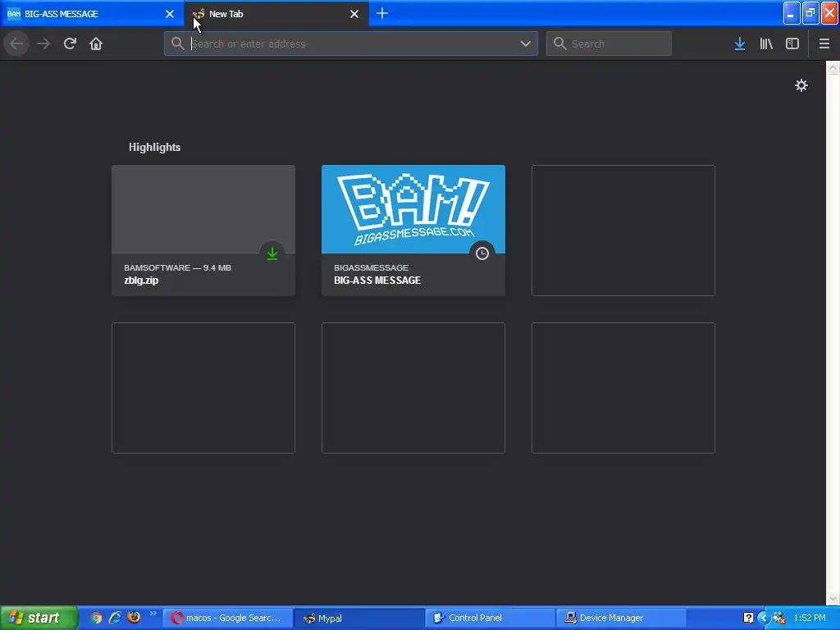Image resolution: width=840 pixels, height=630 pixels.
Task: Launch Internet Explorer from quick launch
Action: (115, 618)
